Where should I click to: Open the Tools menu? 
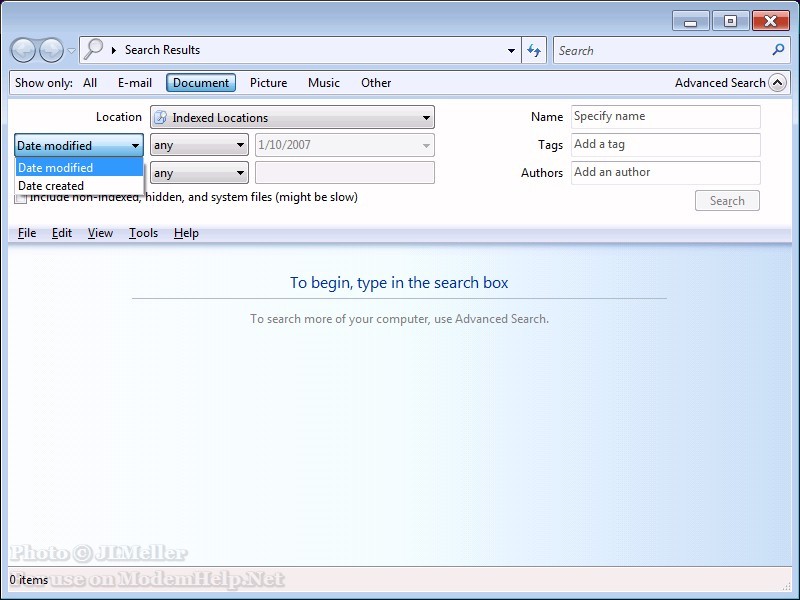(143, 233)
